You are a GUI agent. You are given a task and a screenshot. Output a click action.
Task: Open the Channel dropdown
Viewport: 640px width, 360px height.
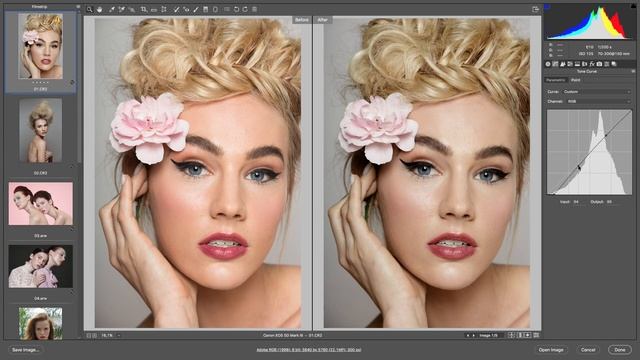(599, 101)
